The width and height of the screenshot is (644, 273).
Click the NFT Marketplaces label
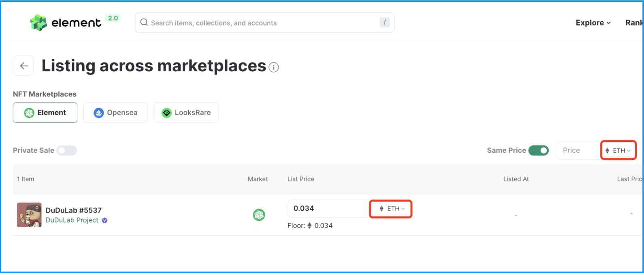tap(45, 94)
